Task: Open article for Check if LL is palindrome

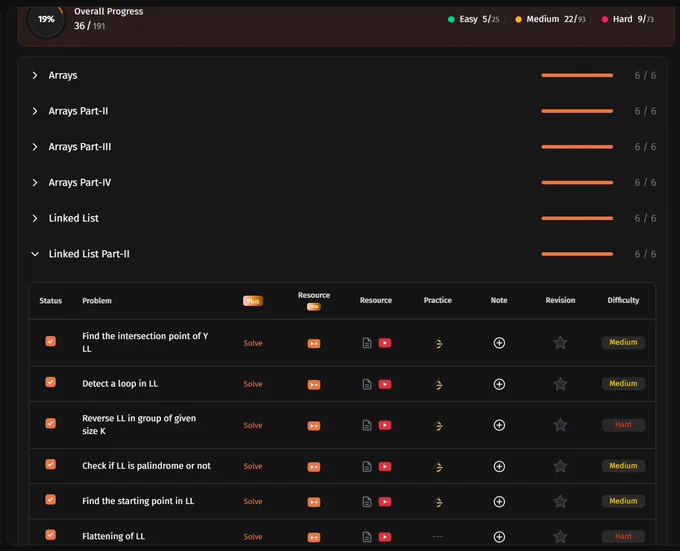Action: pos(367,466)
